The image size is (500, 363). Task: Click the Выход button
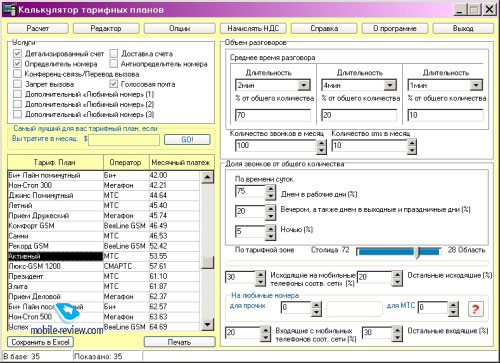tap(463, 28)
